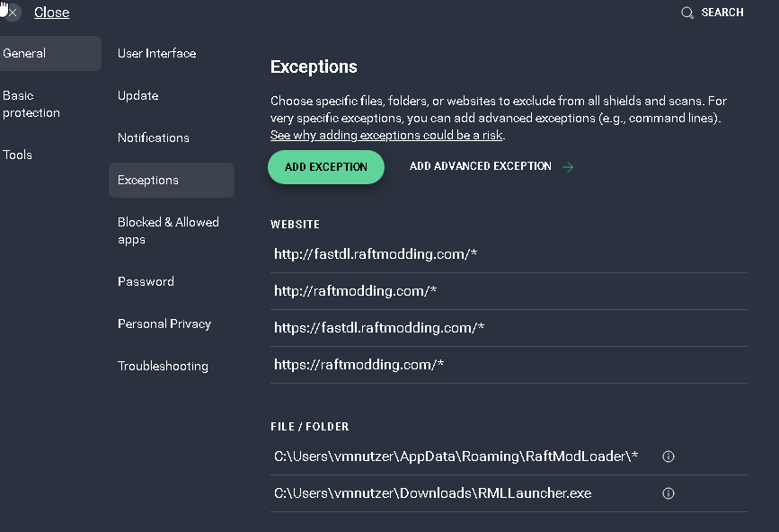Click the Close text link
The image size is (779, 532).
click(51, 13)
